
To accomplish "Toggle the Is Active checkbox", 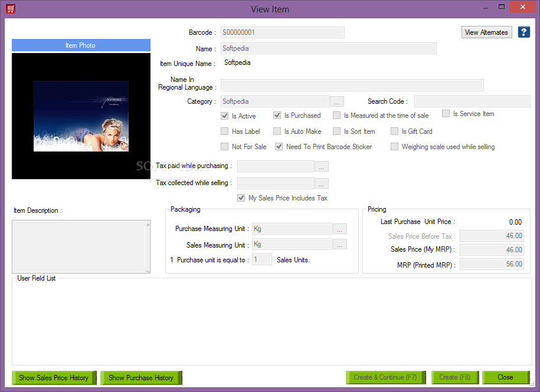I will coord(224,116).
